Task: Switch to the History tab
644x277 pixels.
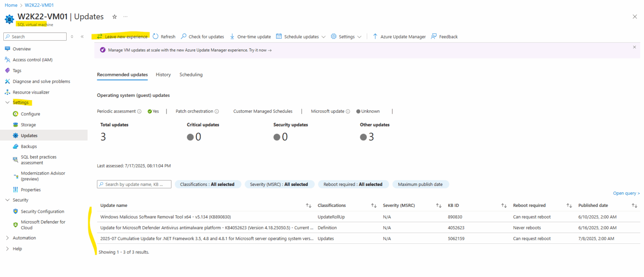Action: point(163,75)
